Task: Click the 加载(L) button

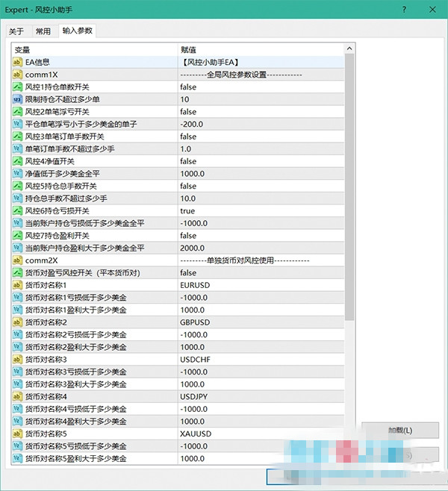Action: pyautogui.click(x=400, y=431)
